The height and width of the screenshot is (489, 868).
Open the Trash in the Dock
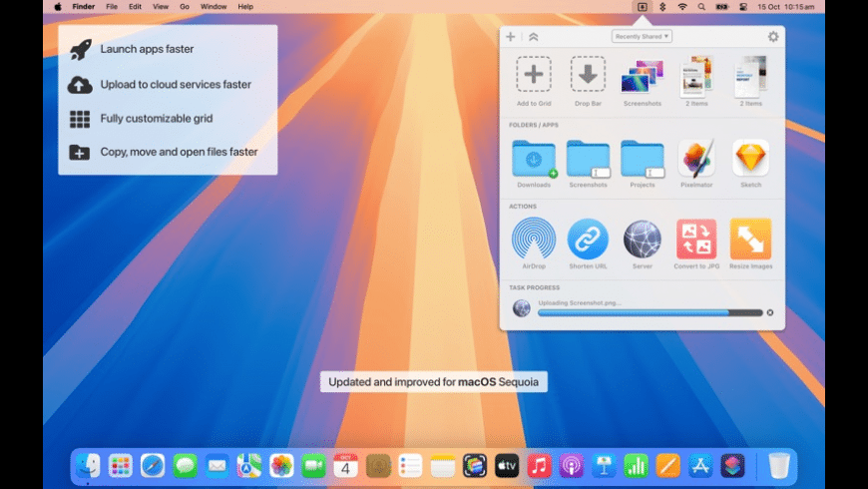coord(779,465)
